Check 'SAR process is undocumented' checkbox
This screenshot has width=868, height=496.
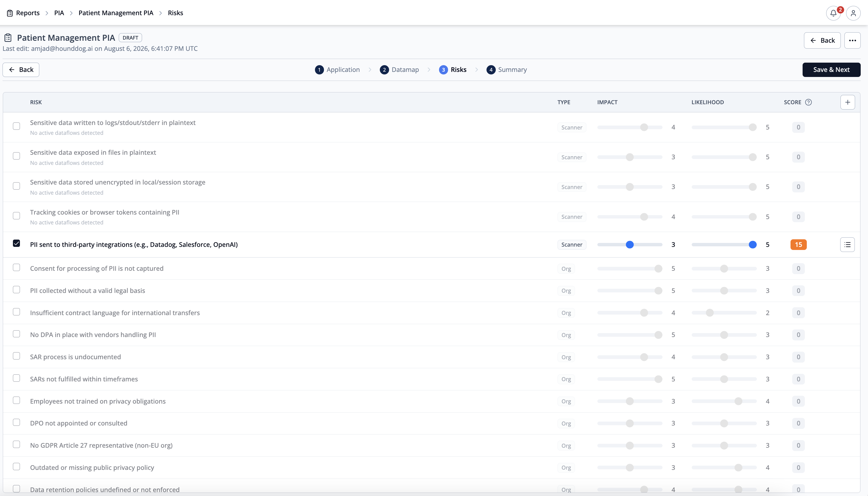[16, 356]
